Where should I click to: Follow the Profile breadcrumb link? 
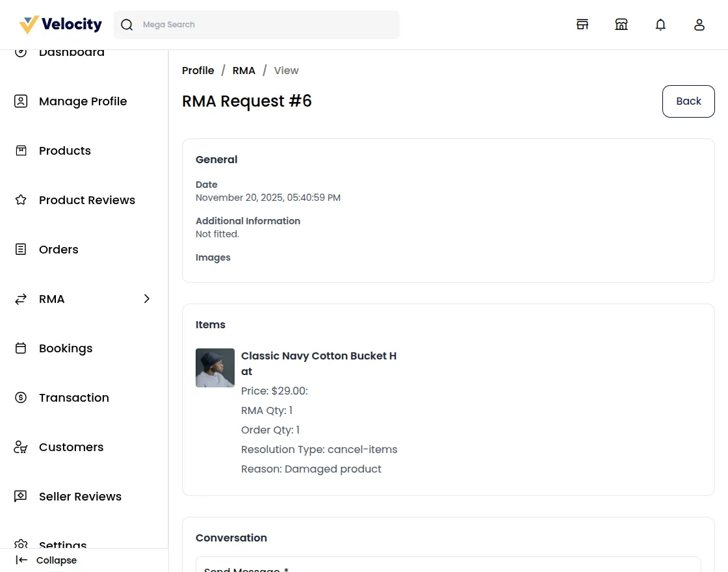click(198, 70)
